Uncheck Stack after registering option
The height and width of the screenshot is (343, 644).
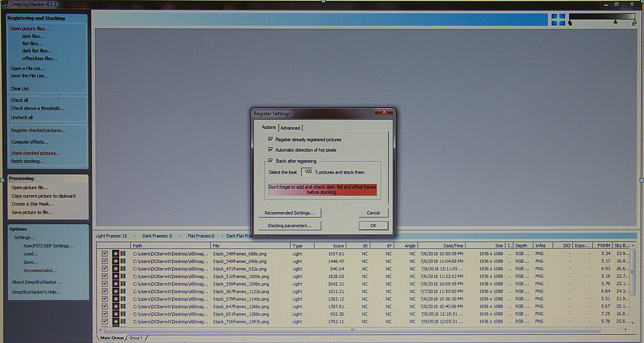[270, 161]
